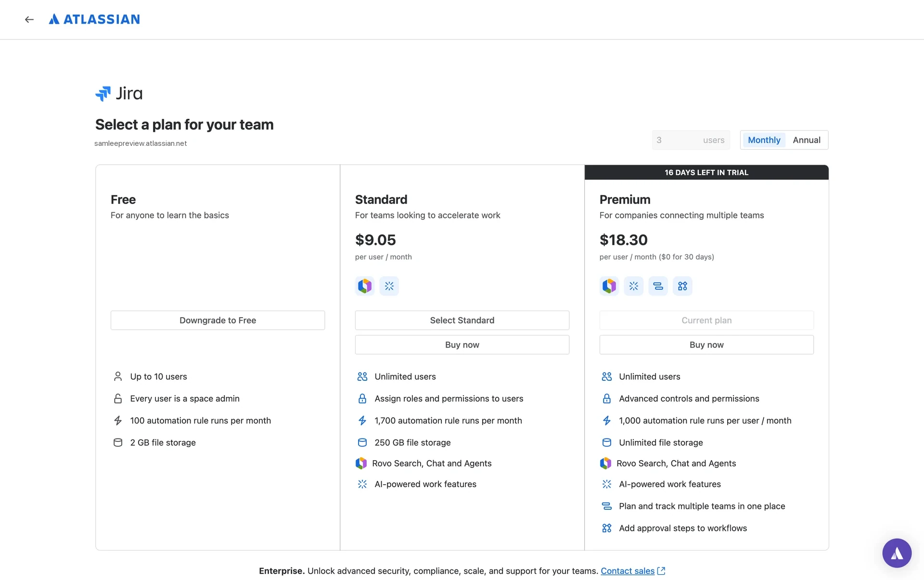Open the Rovo chat floating button
This screenshot has width=924, height=580.
coord(897,553)
